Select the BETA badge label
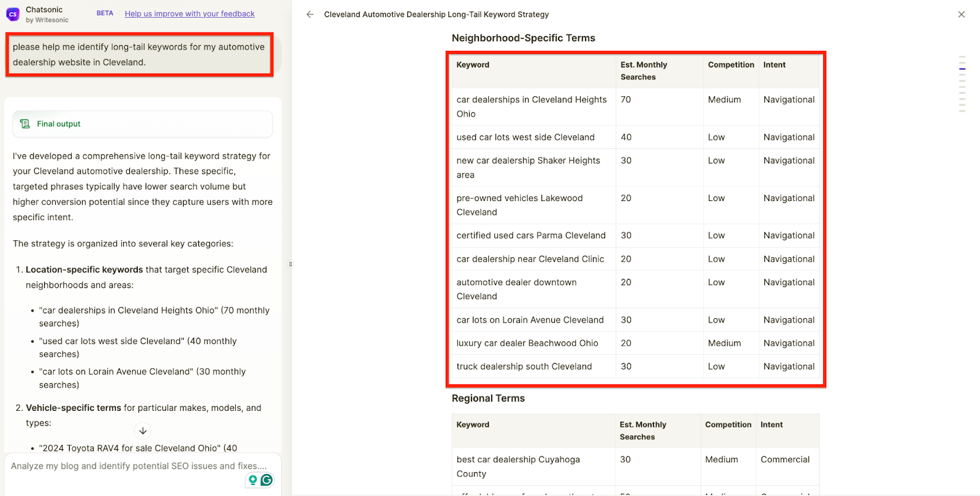This screenshot has width=980, height=496. [105, 13]
